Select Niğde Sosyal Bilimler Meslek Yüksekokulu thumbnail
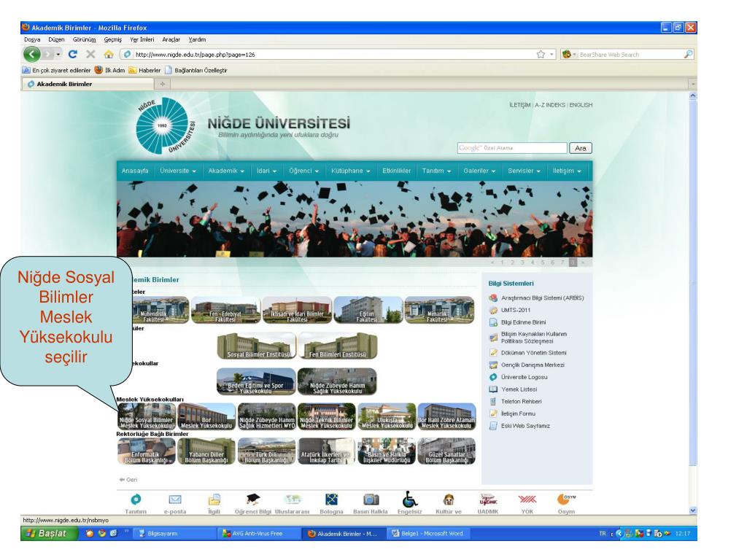The height and width of the screenshot is (560, 747). pos(147,416)
